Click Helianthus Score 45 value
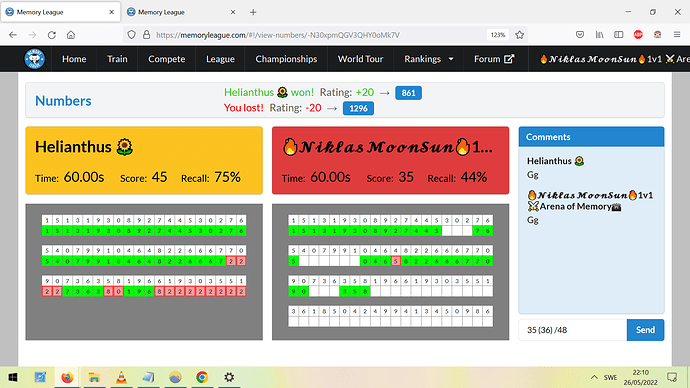 [159, 177]
